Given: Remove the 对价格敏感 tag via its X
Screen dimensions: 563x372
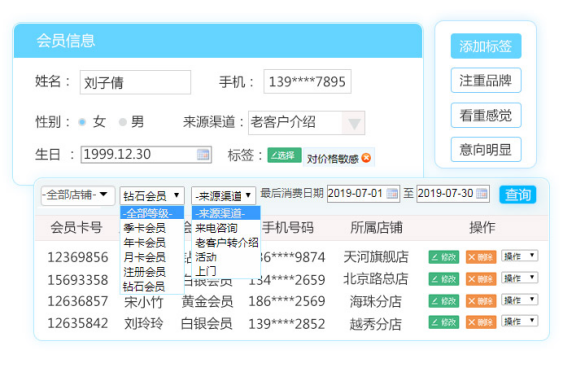Looking at the screenshot, I should point(366,158).
